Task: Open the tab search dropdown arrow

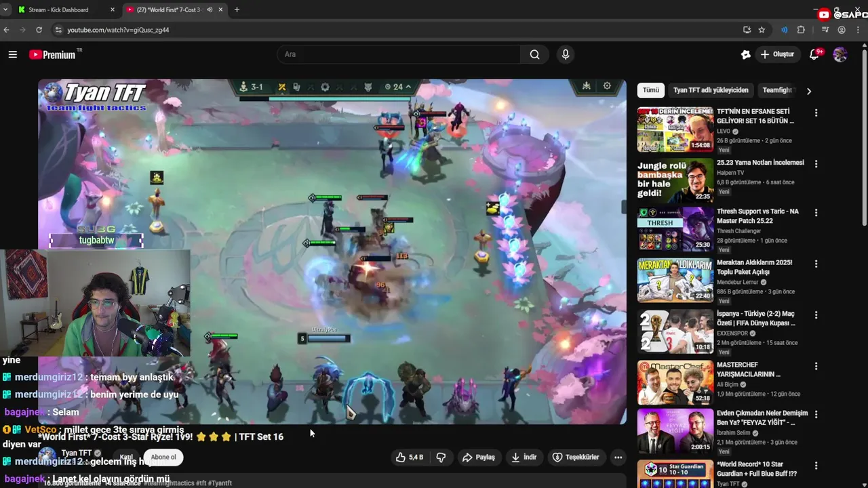Action: tap(5, 9)
